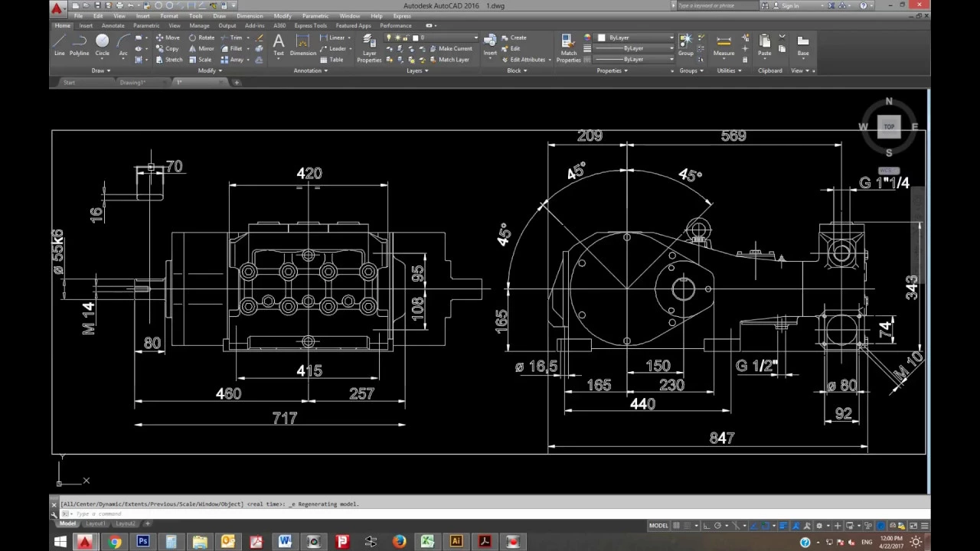This screenshot has height=551, width=980.
Task: Toggle MODEL space button
Action: coord(658,526)
